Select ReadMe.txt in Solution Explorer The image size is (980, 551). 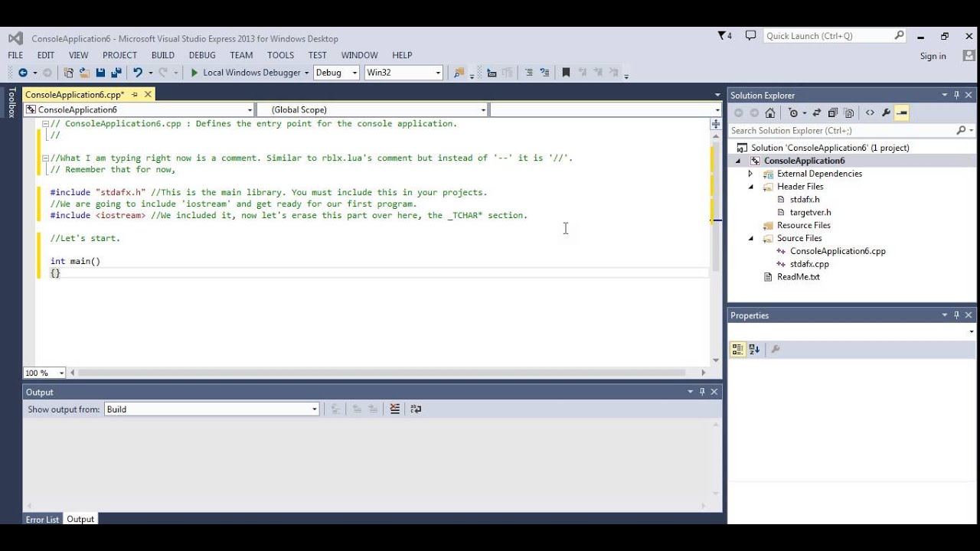(798, 277)
